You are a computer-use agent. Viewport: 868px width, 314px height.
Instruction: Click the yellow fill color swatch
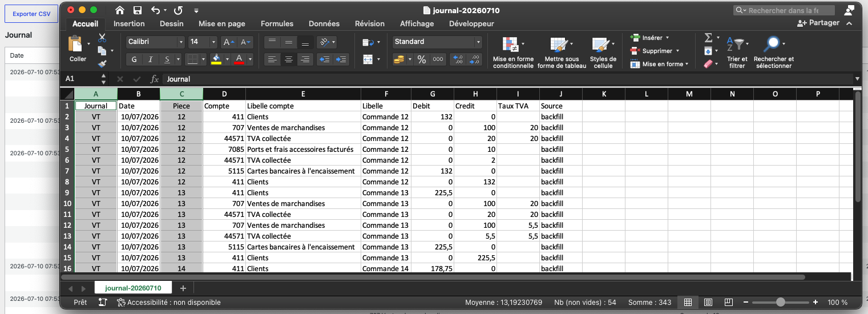216,59
